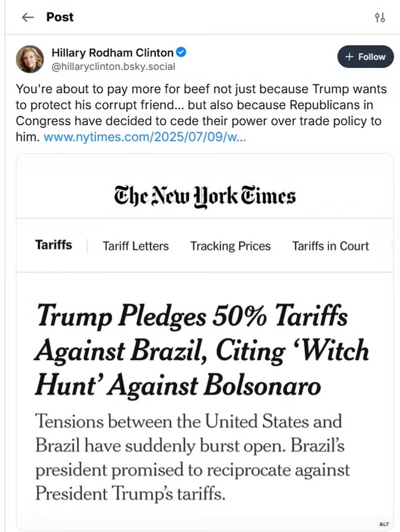Click the post text about beef prices

tap(200, 105)
